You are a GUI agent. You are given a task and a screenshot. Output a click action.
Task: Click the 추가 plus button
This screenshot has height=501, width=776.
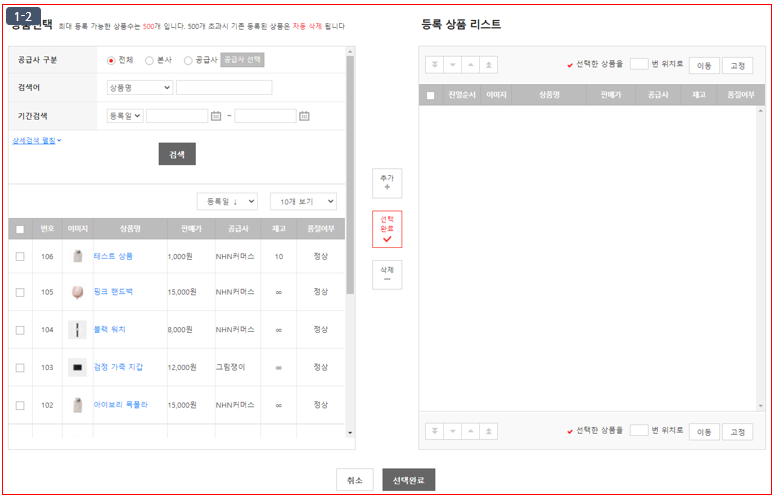click(387, 183)
